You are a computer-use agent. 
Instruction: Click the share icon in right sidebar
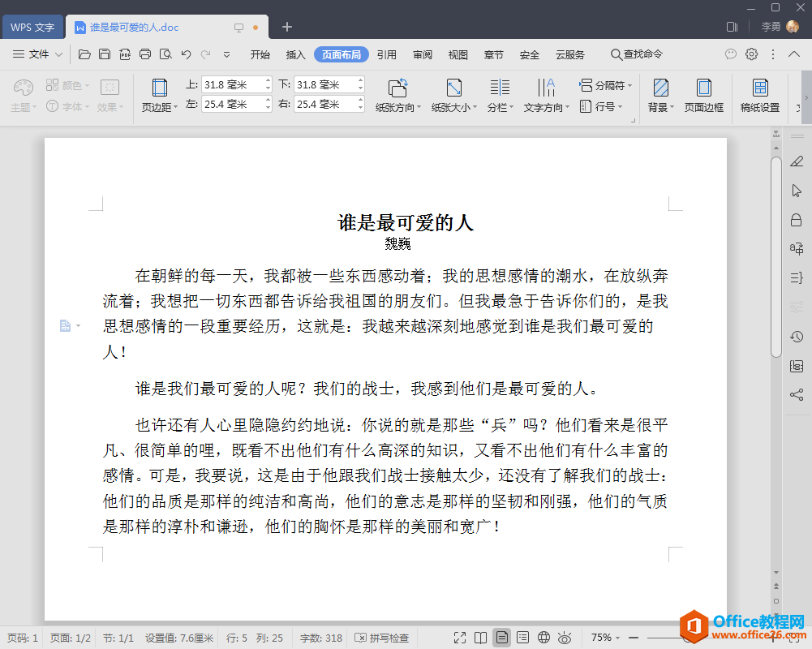(797, 395)
